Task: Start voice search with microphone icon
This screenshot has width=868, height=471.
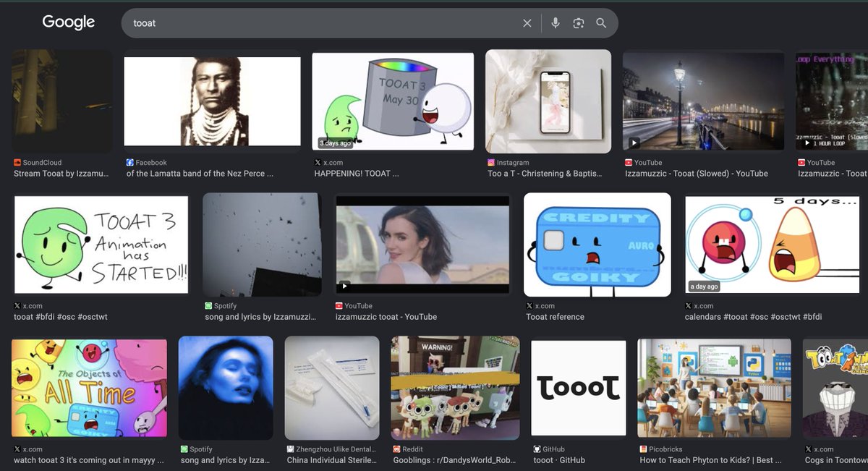Action: pyautogui.click(x=556, y=23)
